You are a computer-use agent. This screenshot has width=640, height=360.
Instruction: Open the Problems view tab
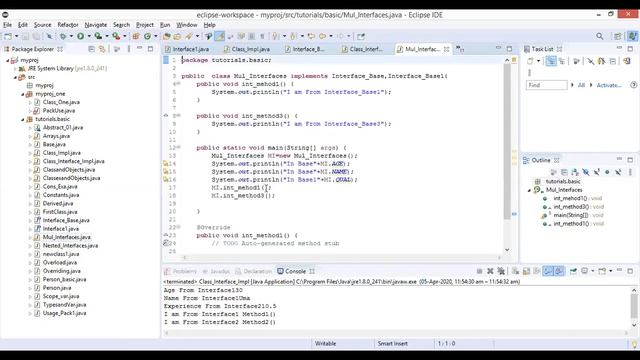click(x=180, y=271)
